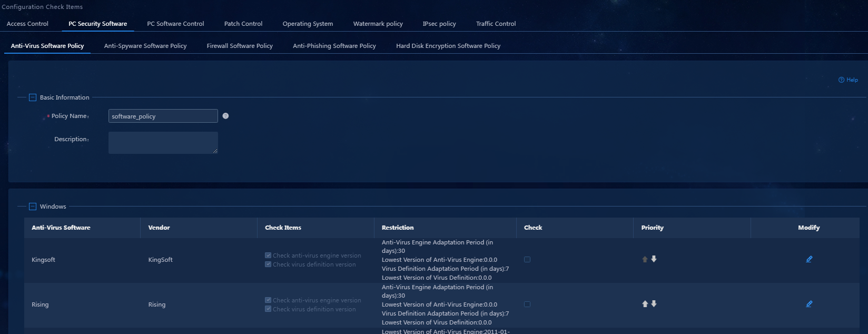The width and height of the screenshot is (868, 334).
Task: Move Kingsoft priority down with the arrow
Action: [654, 259]
